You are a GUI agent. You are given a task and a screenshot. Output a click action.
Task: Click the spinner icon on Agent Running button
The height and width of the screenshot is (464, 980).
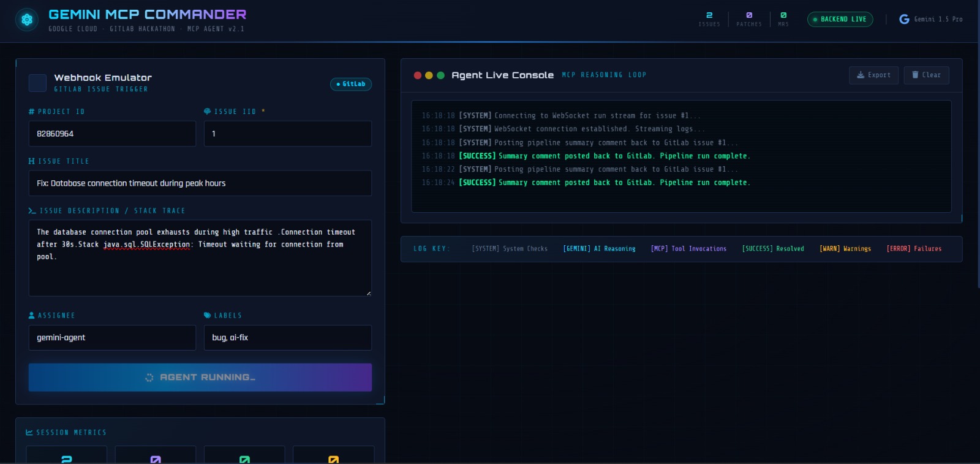[x=149, y=378]
